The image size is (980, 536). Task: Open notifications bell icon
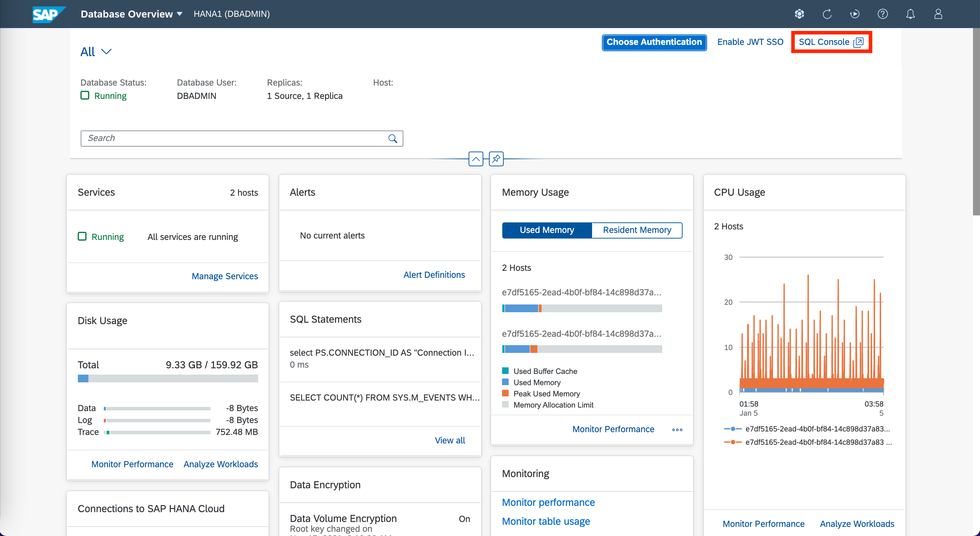911,14
